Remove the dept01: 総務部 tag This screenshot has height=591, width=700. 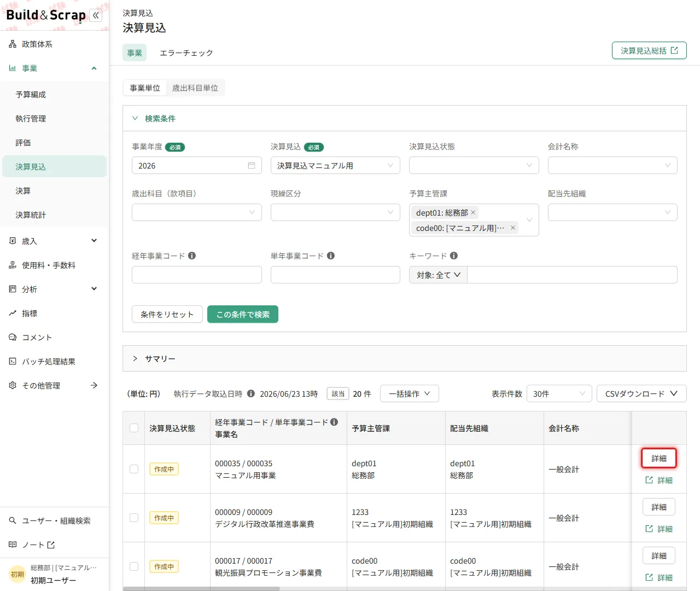point(473,212)
